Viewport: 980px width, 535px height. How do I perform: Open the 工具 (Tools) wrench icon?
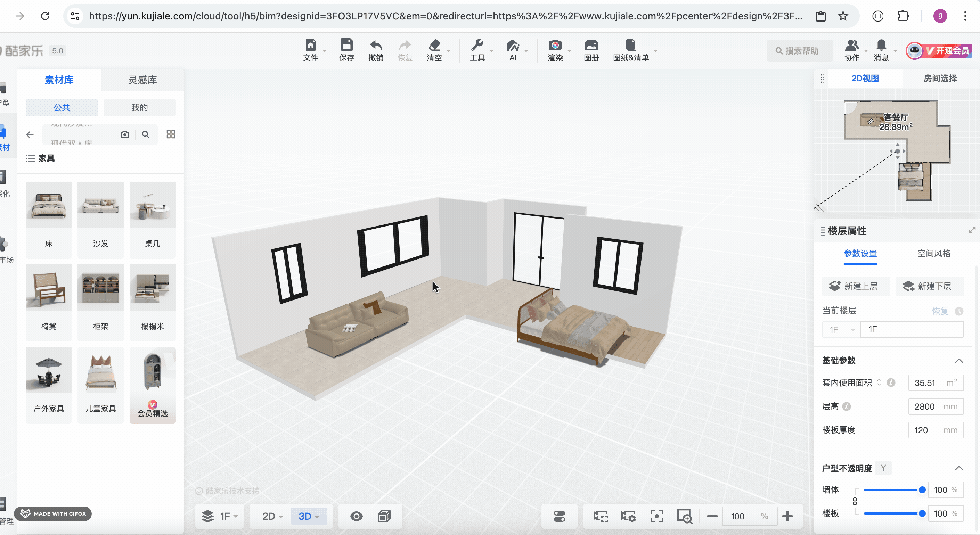click(x=477, y=45)
